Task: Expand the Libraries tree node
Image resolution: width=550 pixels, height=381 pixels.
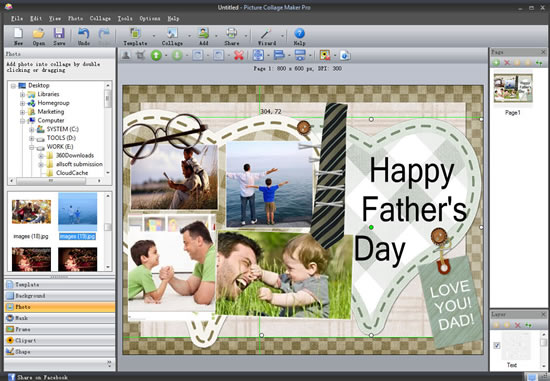Action: [22, 94]
